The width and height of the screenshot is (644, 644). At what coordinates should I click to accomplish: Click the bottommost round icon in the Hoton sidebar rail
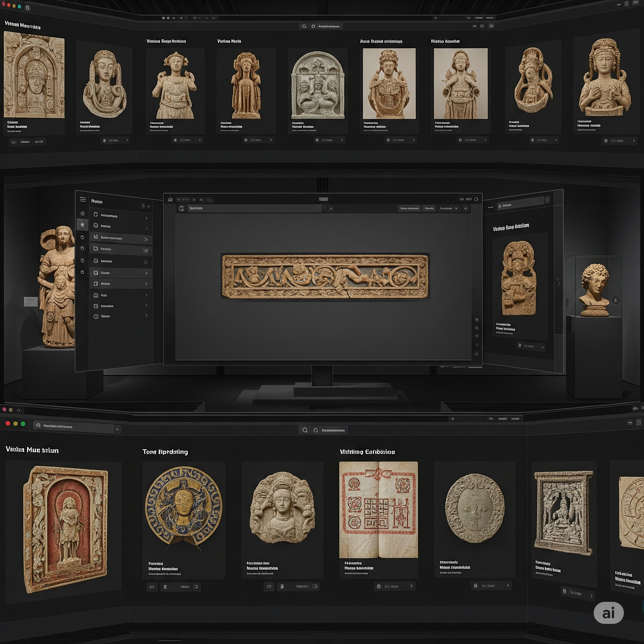click(x=82, y=272)
